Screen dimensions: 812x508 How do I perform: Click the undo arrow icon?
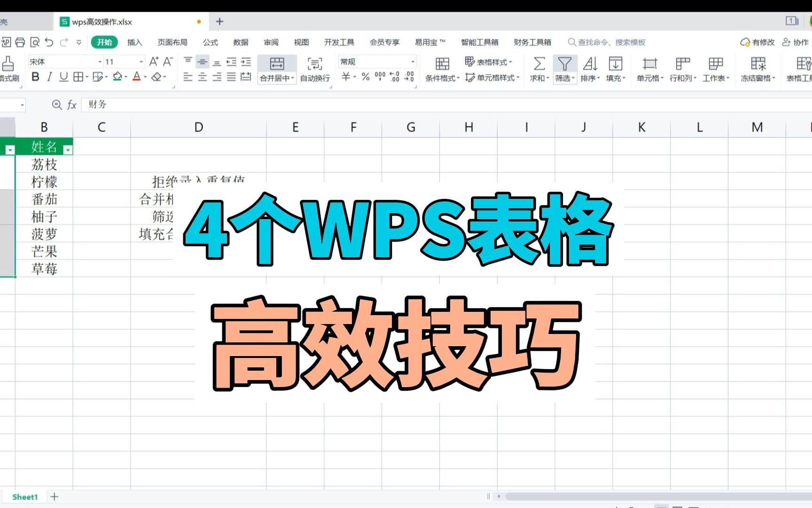point(48,42)
